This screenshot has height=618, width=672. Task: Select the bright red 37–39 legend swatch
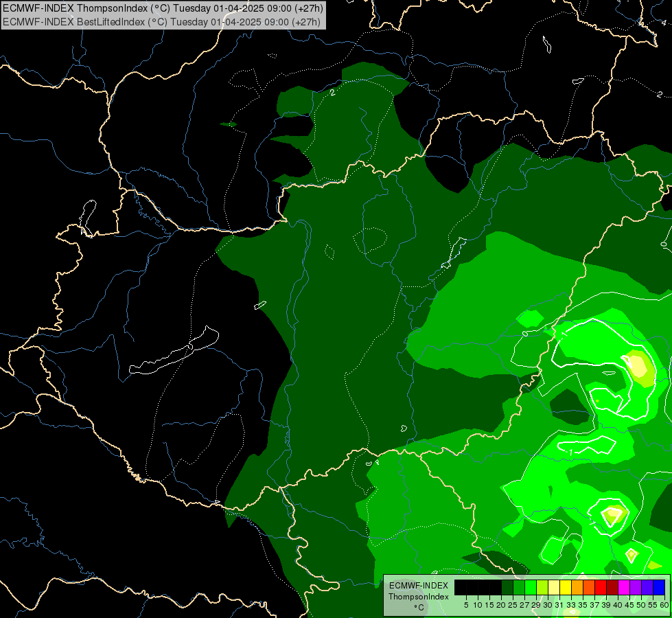pos(600,588)
